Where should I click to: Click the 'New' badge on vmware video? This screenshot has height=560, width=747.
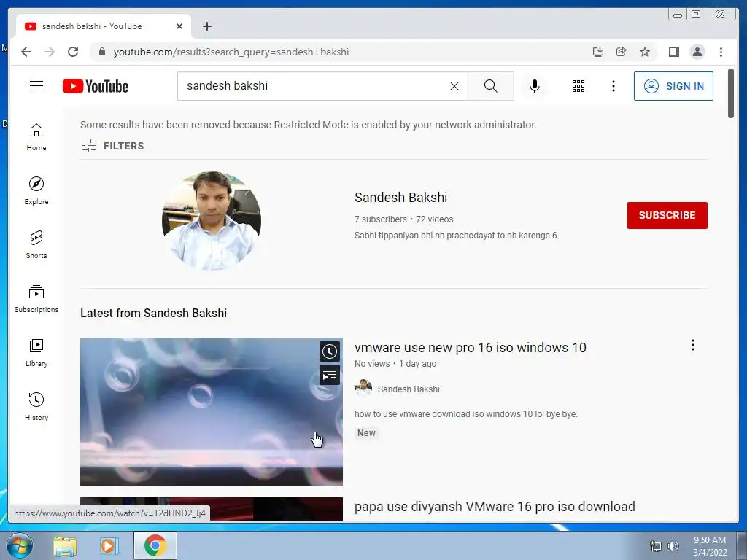pyautogui.click(x=366, y=433)
